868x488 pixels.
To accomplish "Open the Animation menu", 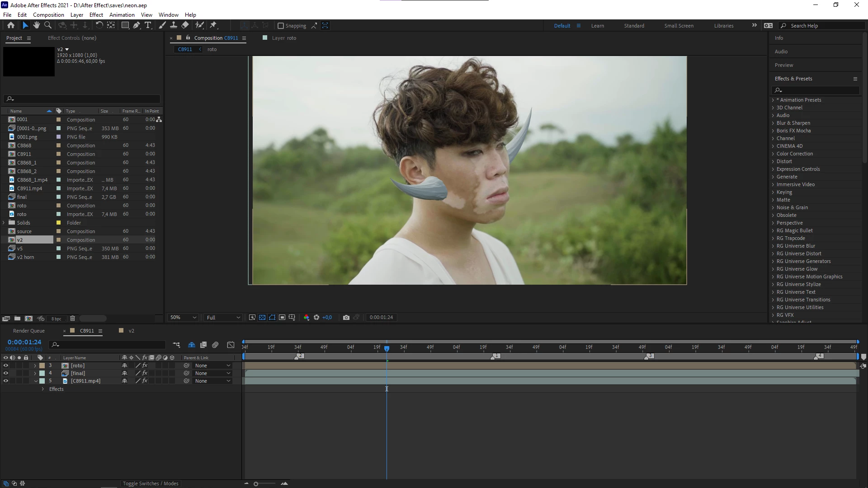I will (x=122, y=15).
